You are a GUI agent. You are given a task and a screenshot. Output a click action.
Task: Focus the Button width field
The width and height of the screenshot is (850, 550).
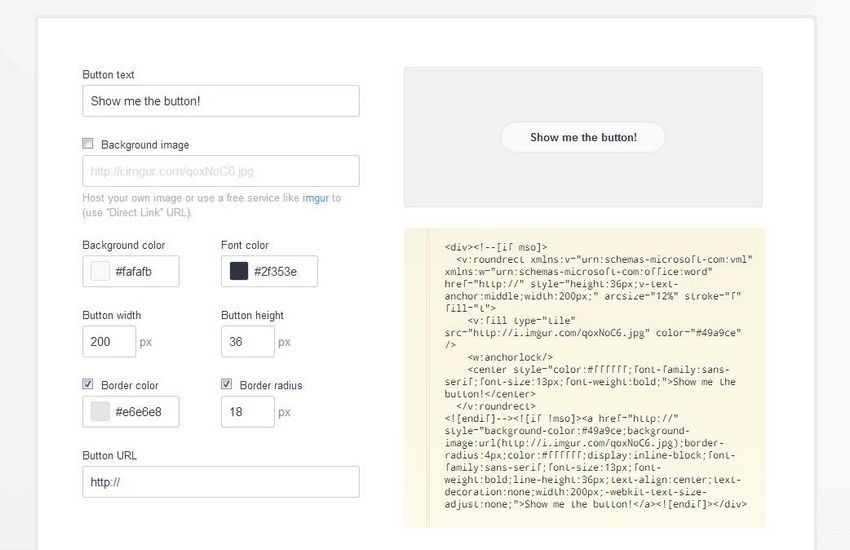click(109, 341)
